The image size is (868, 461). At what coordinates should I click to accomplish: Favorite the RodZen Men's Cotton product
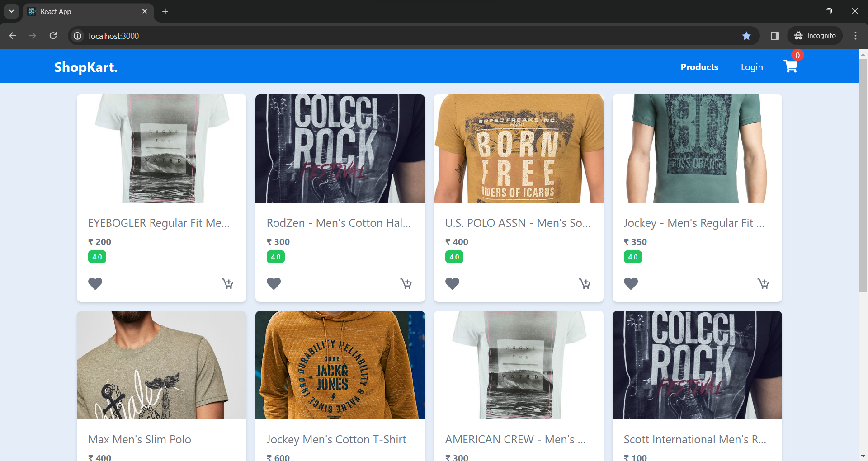pyautogui.click(x=274, y=283)
